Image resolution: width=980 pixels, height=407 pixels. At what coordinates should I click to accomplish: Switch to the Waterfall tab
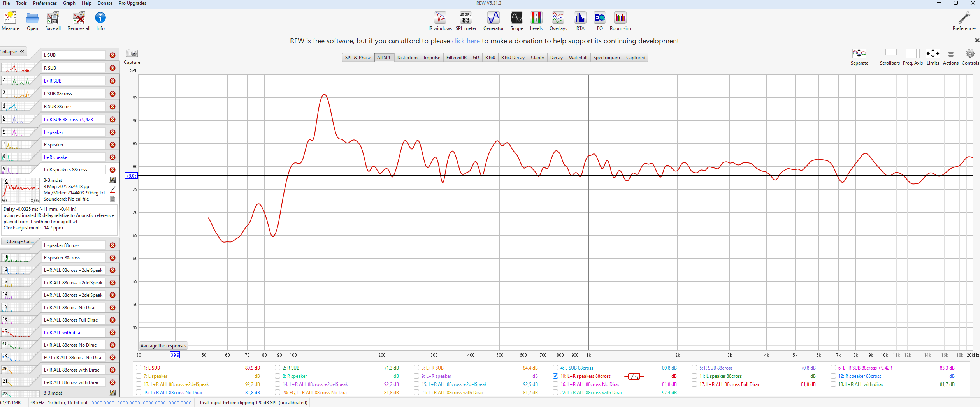(578, 58)
